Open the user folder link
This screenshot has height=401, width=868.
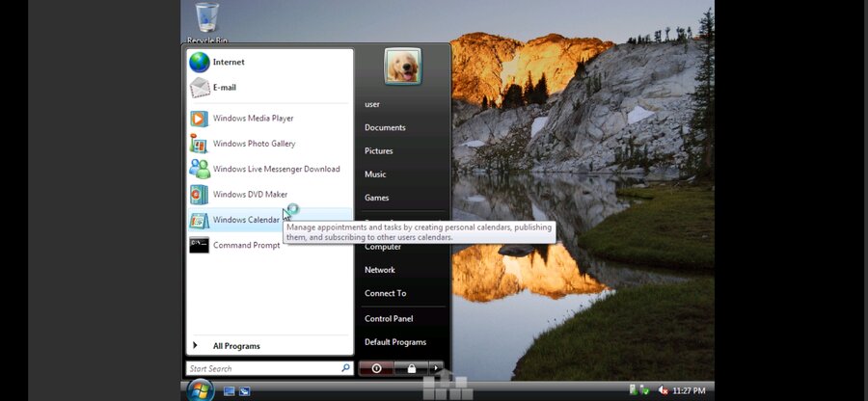pyautogui.click(x=372, y=104)
